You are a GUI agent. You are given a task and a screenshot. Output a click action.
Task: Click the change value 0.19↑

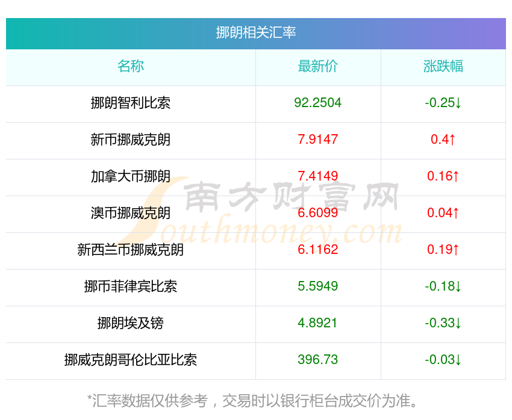point(443,250)
